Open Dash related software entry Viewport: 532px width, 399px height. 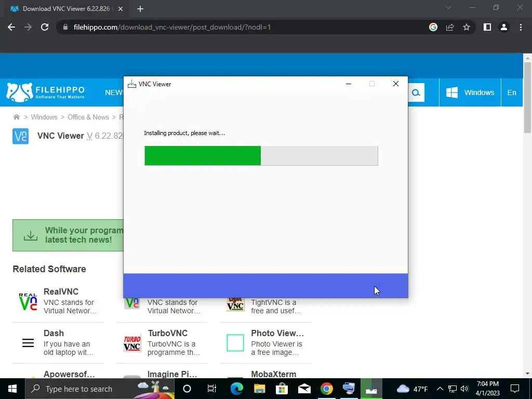pyautogui.click(x=58, y=343)
